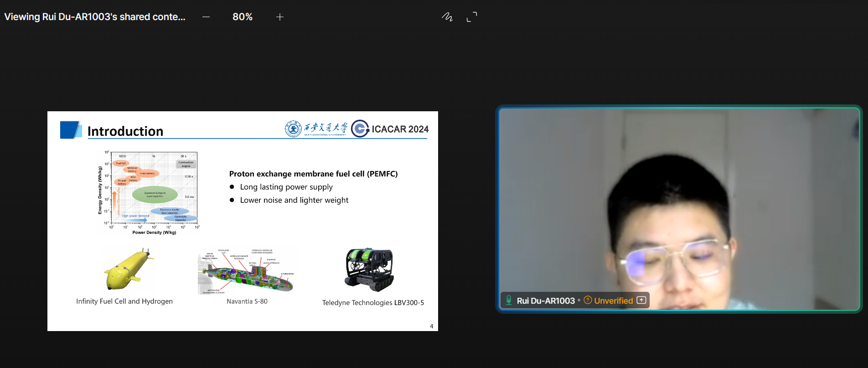Click the Xi'an Jiaotong University emblem
Screen dimensions: 868x368
coord(293,129)
